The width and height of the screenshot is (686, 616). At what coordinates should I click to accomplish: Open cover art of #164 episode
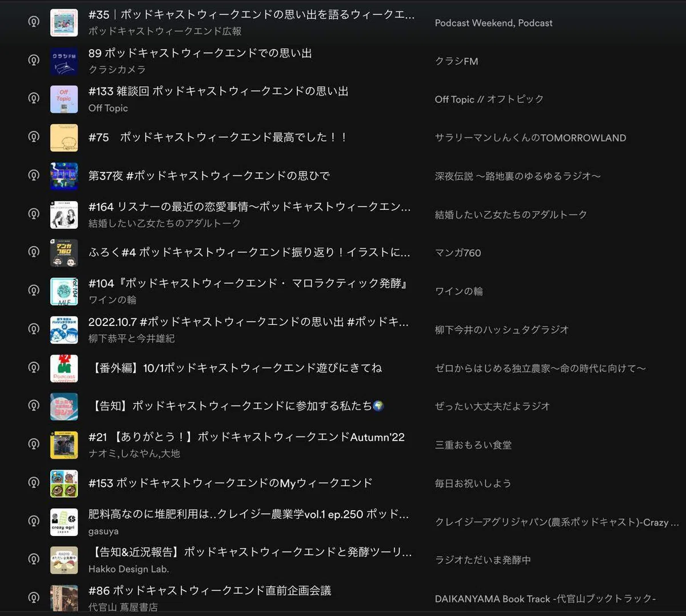(64, 214)
